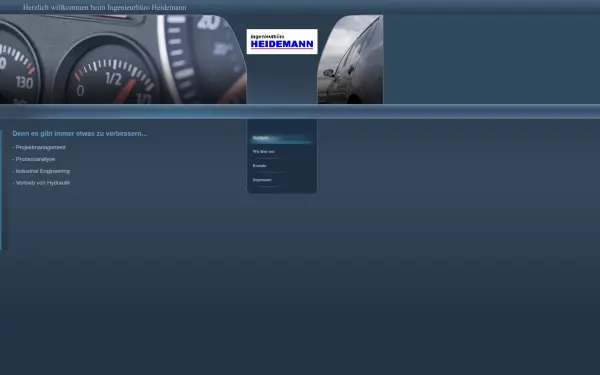This screenshot has height=375, width=600.
Task: Open the Impressum page
Action: tap(262, 180)
